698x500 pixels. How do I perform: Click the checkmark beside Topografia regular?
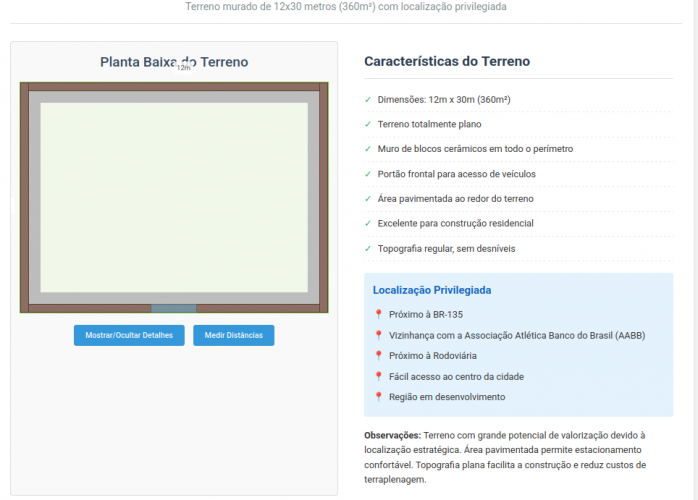tap(368, 248)
